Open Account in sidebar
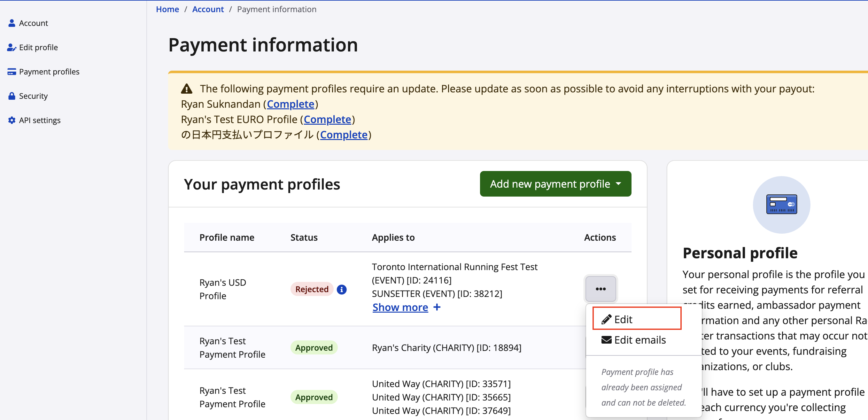868x420 pixels. point(33,23)
